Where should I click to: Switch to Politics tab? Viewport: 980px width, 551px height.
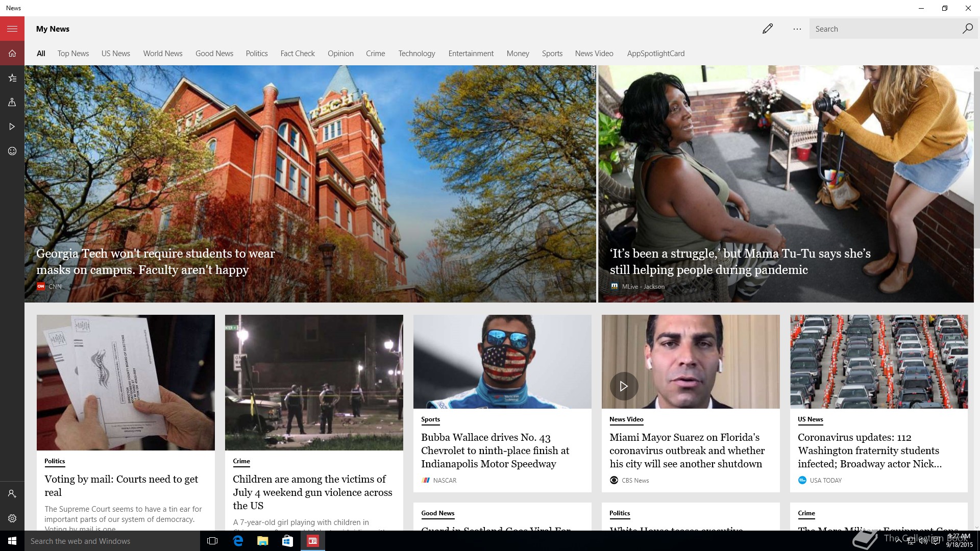click(x=257, y=54)
